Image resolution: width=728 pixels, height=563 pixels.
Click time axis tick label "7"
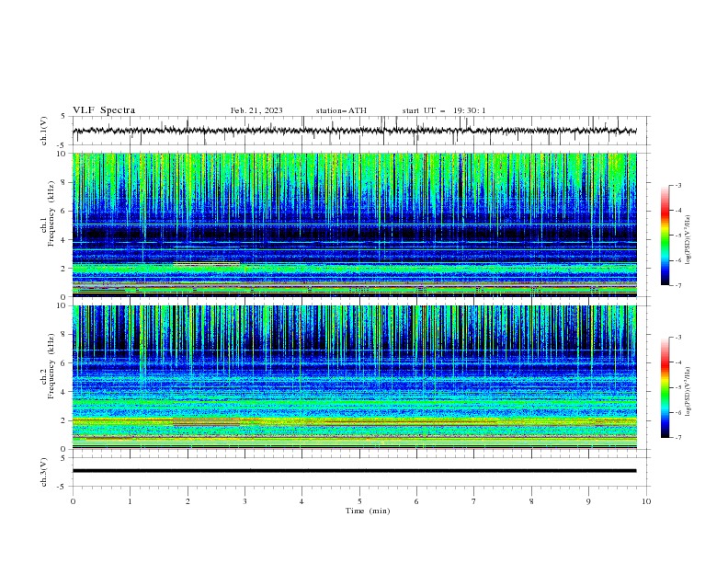coord(474,501)
